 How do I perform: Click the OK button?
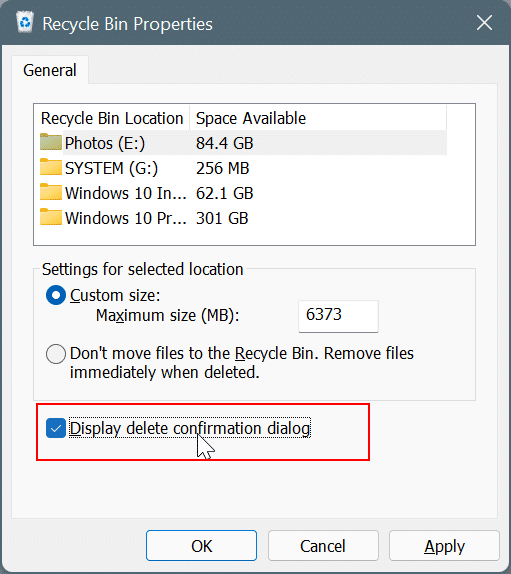click(201, 546)
